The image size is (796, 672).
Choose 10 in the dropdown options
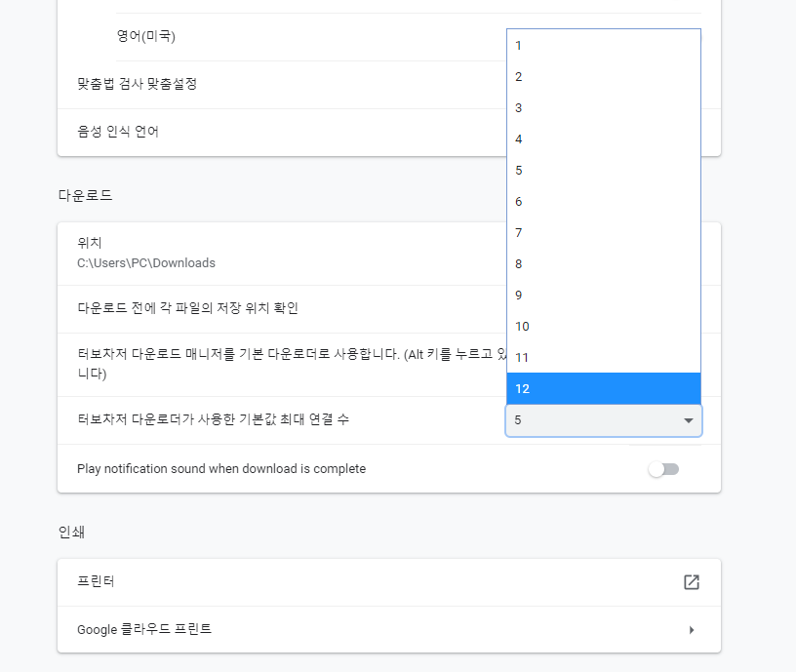click(x=604, y=327)
